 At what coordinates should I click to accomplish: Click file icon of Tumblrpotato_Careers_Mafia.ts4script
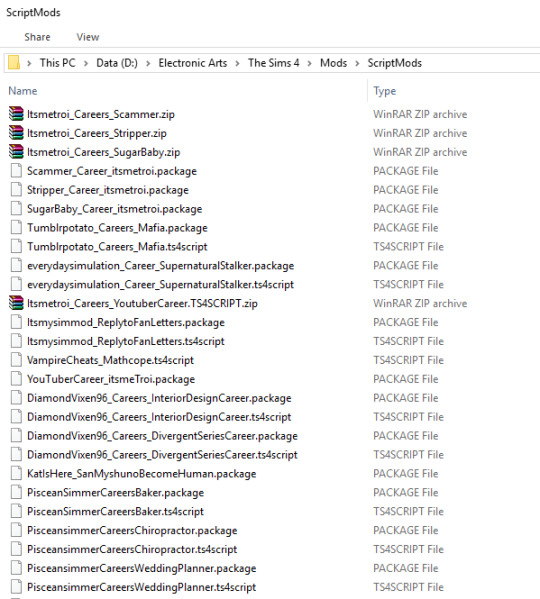[x=16, y=246]
